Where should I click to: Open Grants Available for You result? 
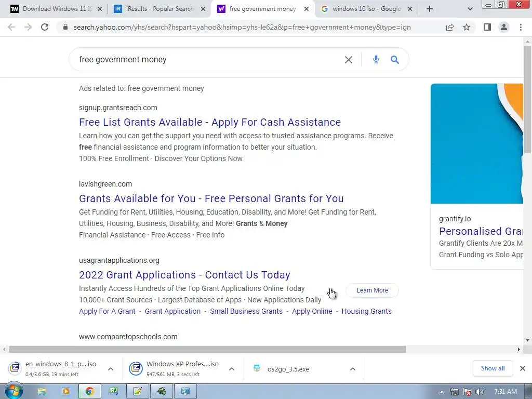(211, 198)
